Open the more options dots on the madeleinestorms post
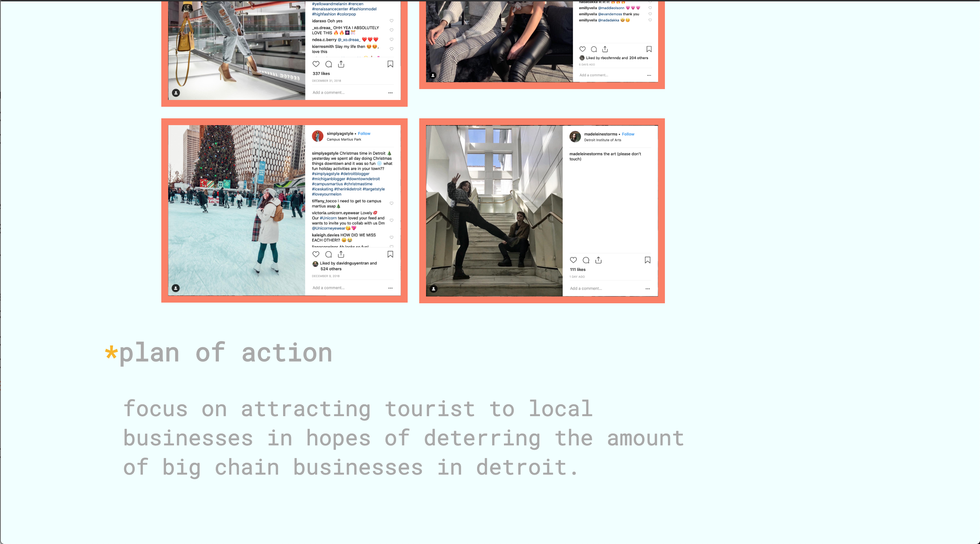 (x=648, y=289)
